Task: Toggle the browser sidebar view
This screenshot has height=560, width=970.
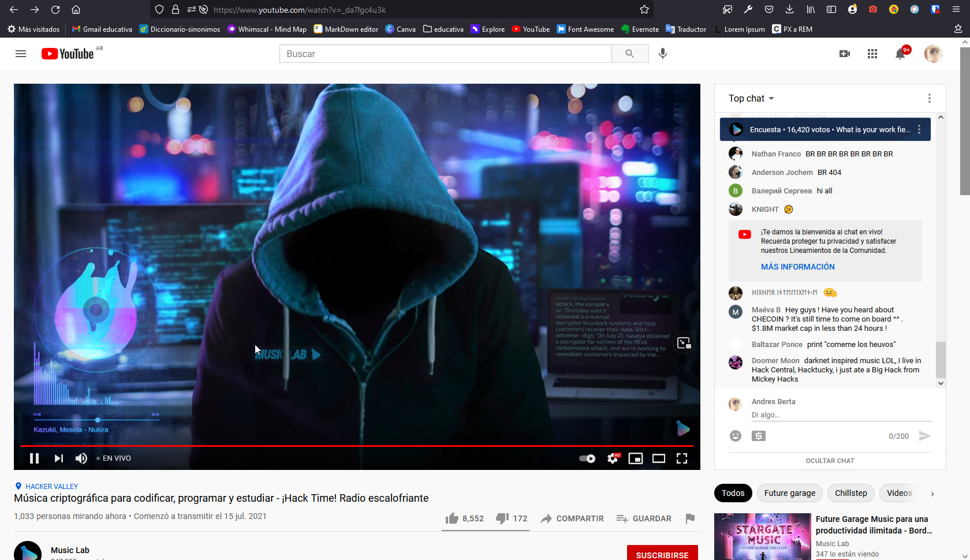Action: [831, 10]
